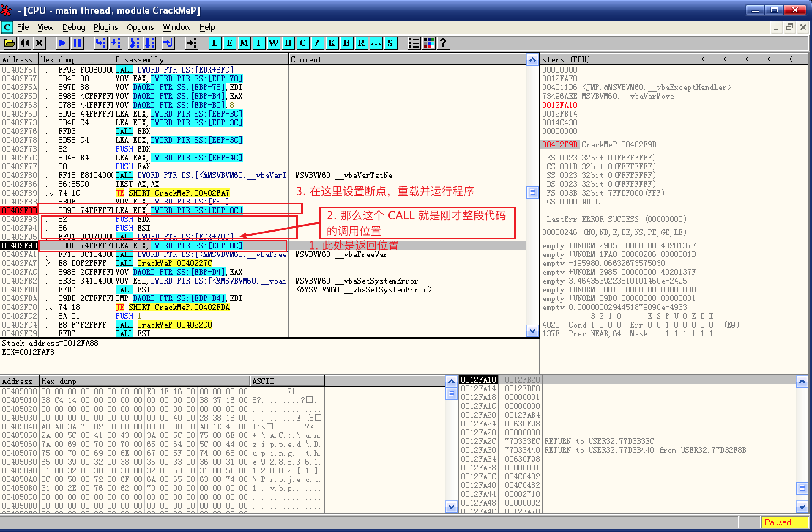Click the Step into icon
Image resolution: width=812 pixels, height=532 pixels.
[100, 43]
